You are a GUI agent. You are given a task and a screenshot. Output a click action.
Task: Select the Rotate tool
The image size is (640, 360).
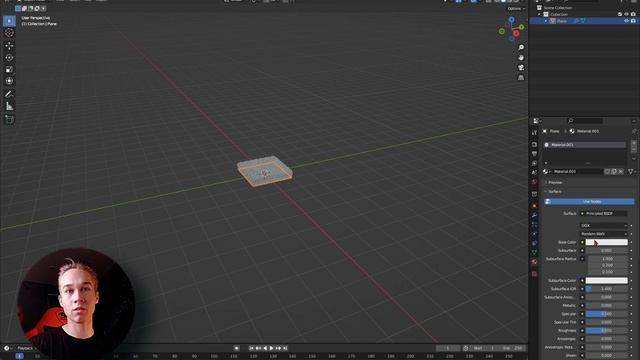click(9, 58)
